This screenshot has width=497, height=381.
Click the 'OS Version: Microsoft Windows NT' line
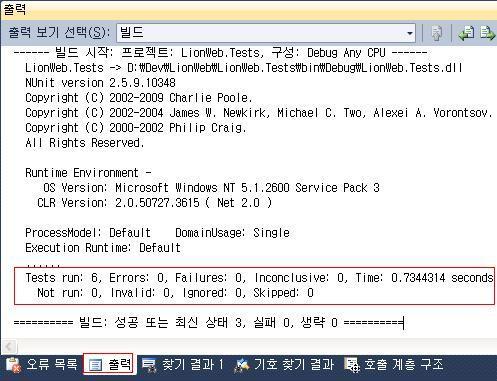pos(211,188)
